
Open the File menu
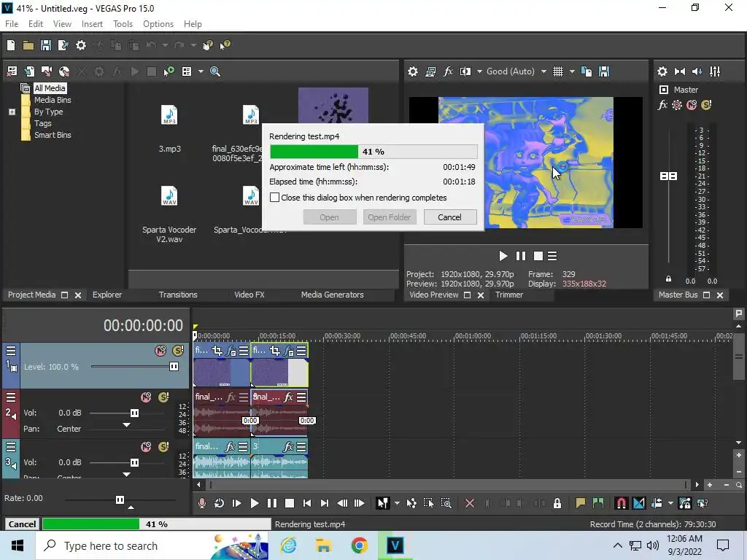(x=12, y=24)
